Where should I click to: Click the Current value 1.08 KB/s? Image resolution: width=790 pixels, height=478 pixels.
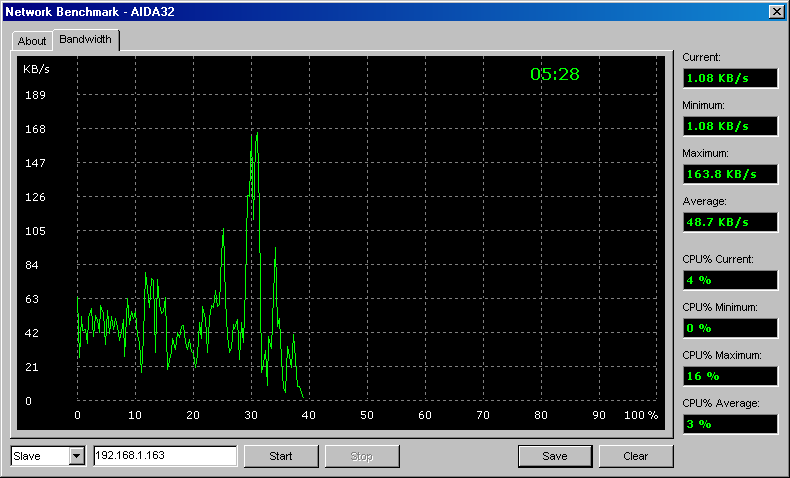coord(730,78)
